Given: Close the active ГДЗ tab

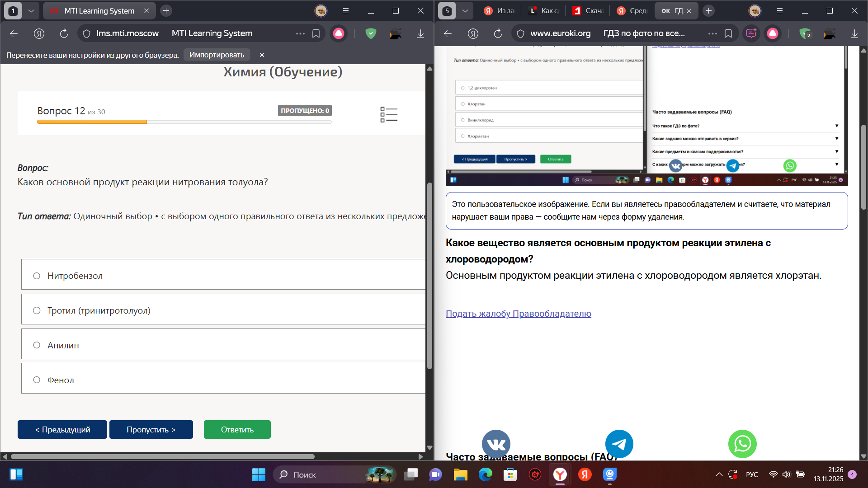Looking at the screenshot, I should coord(689,10).
